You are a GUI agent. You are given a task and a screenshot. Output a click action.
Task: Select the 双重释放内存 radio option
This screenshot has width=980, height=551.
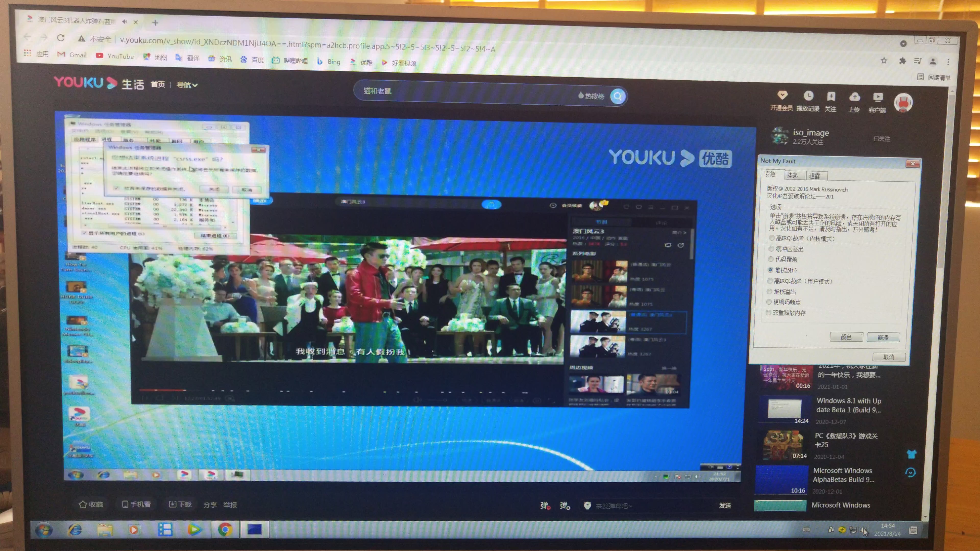tap(785, 312)
